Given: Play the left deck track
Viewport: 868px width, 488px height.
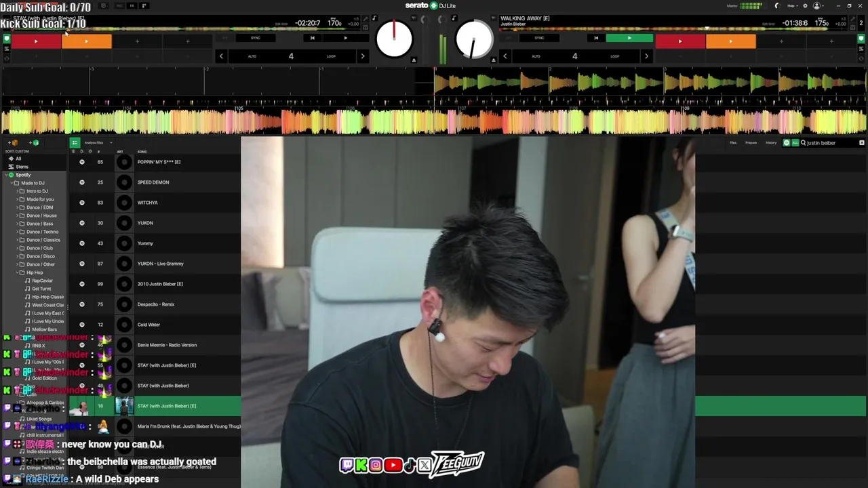Looking at the screenshot, I should click(345, 38).
